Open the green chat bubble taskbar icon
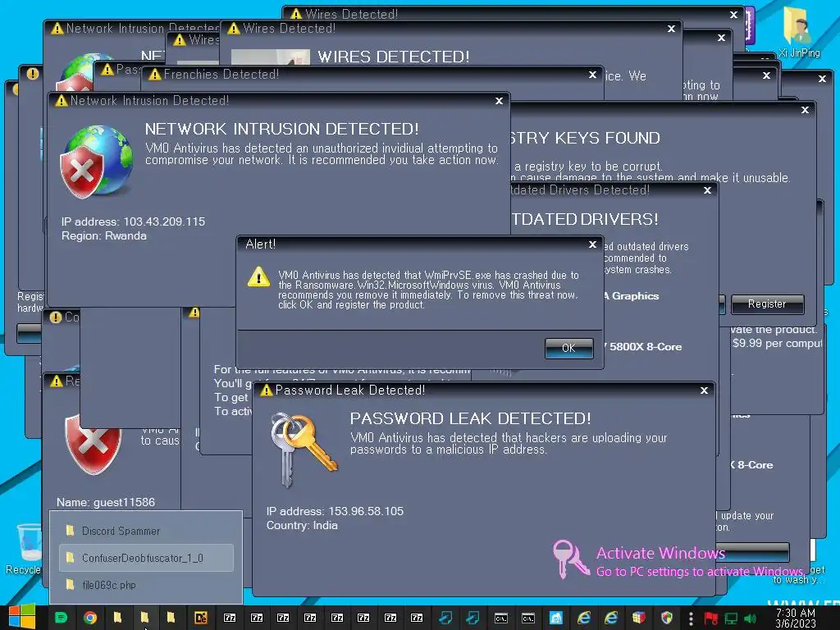Viewport: 840px width, 630px height. [x=61, y=618]
